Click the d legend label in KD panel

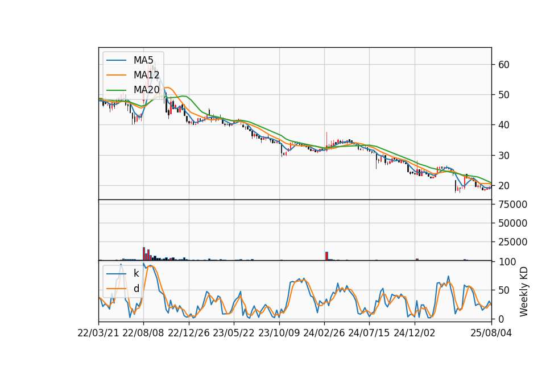click(x=136, y=289)
